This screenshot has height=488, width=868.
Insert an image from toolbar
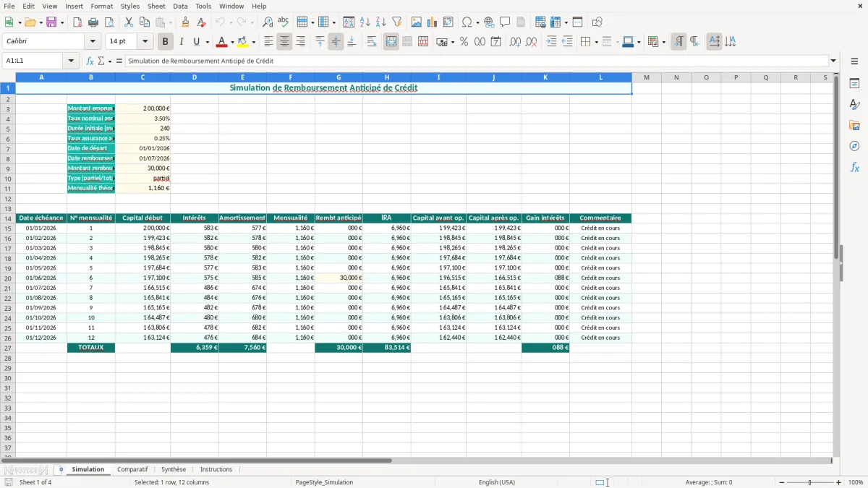point(417,22)
